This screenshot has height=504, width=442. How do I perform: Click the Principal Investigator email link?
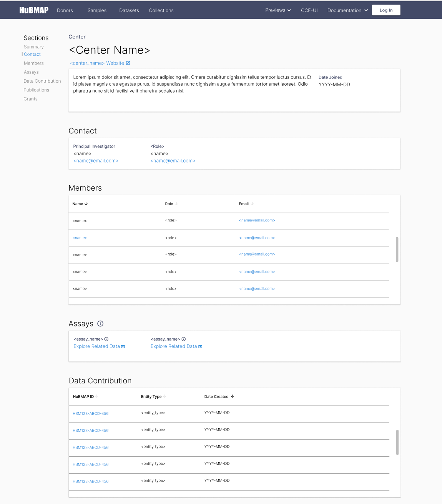coord(96,161)
